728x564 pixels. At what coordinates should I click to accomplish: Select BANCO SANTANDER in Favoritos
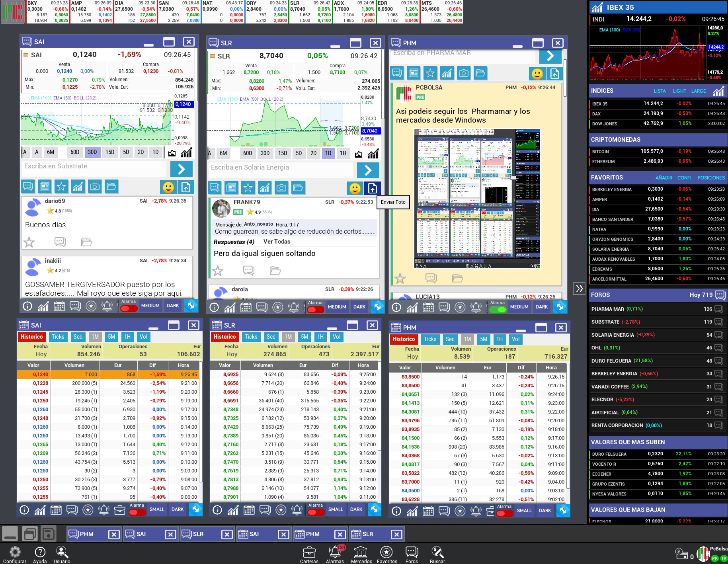(658, 219)
